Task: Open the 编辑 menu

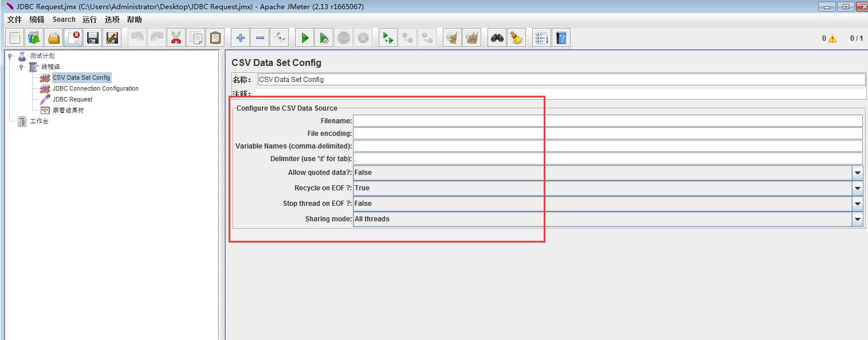Action: click(x=37, y=19)
